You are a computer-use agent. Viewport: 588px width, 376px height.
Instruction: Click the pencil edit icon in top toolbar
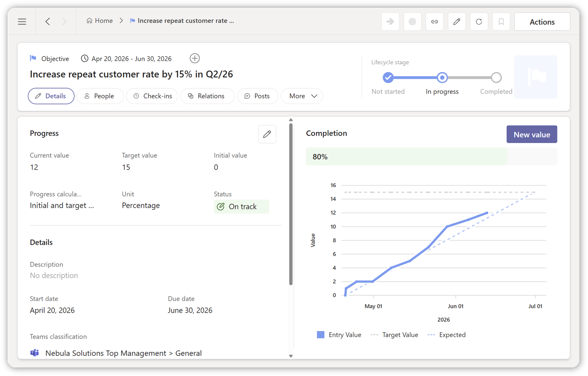click(456, 21)
